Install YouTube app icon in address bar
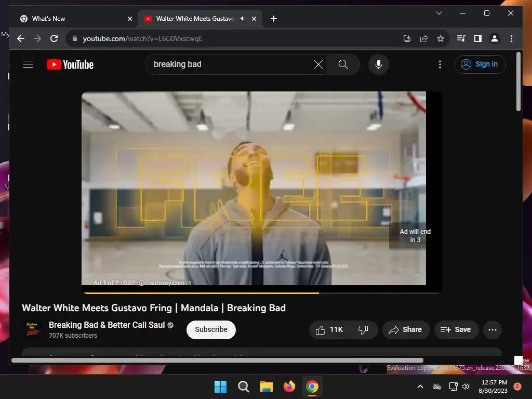 click(407, 38)
